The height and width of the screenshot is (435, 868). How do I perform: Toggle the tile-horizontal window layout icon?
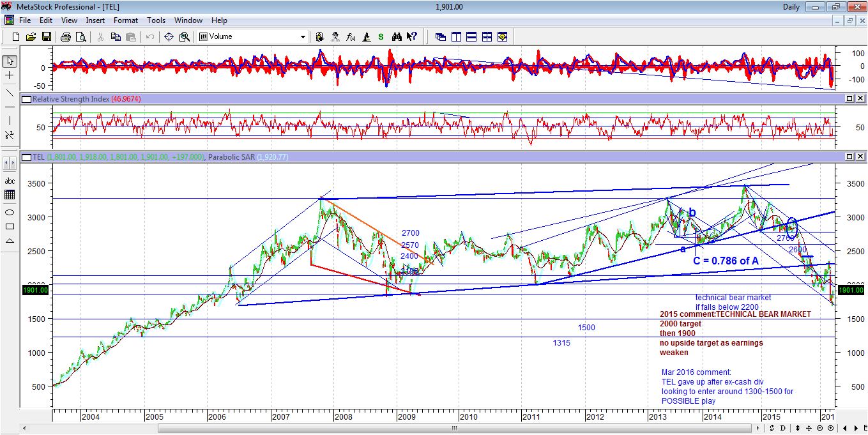(471, 36)
